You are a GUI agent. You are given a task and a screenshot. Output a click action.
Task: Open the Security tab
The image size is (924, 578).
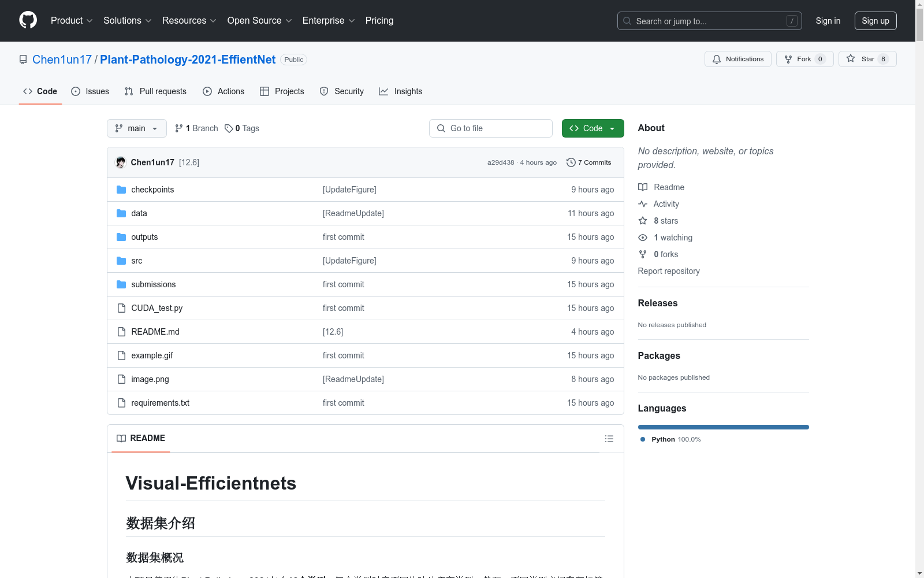(x=342, y=91)
